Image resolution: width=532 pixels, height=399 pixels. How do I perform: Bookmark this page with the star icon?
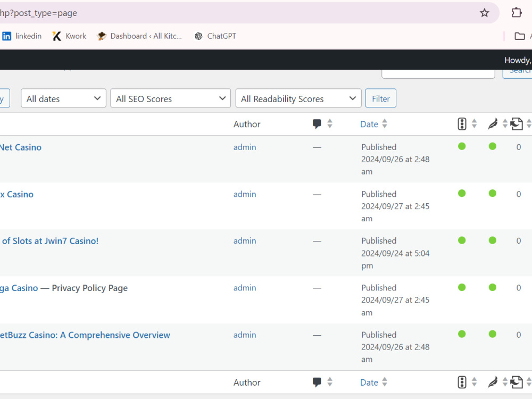(484, 13)
